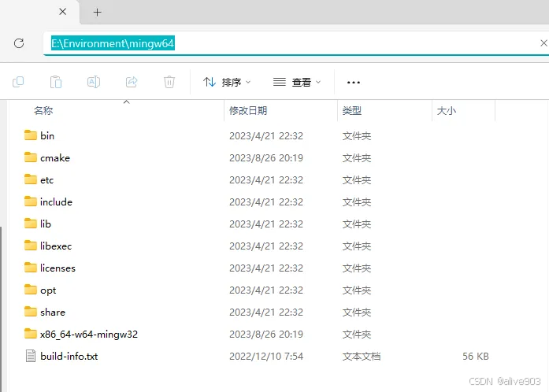This screenshot has height=392, width=549.
Task: Click the 56 KB size of build-info.txt
Action: (476, 357)
